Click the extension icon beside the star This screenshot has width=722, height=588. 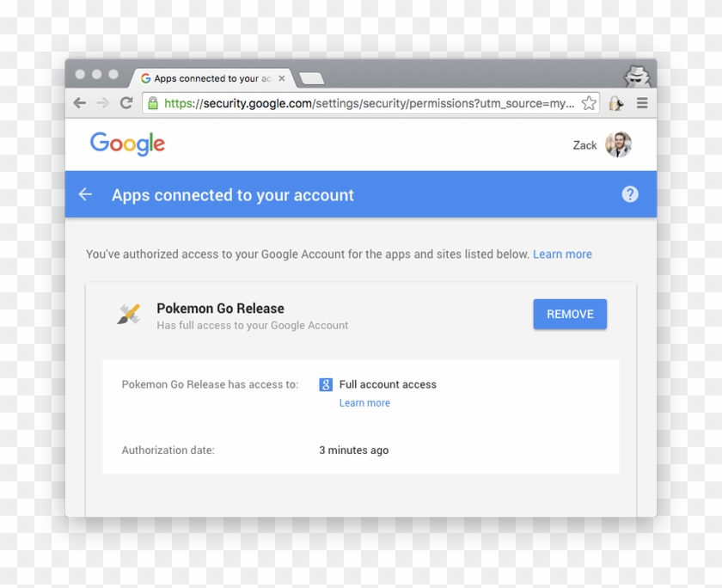(615, 103)
